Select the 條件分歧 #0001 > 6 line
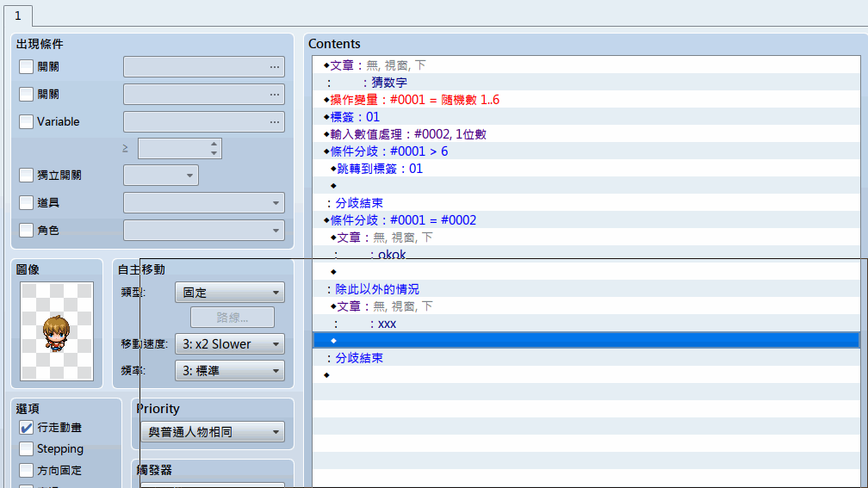 point(586,151)
